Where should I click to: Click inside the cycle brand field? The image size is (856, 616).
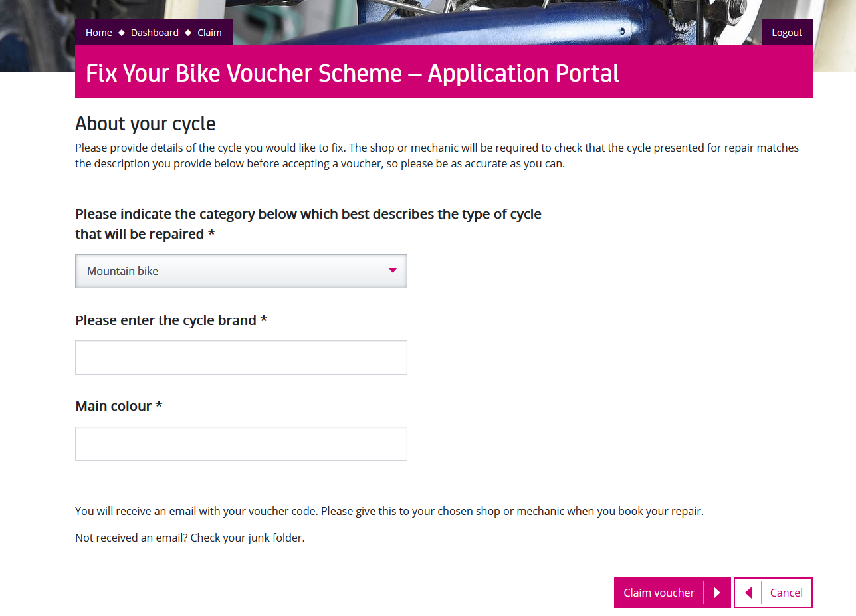click(x=241, y=357)
